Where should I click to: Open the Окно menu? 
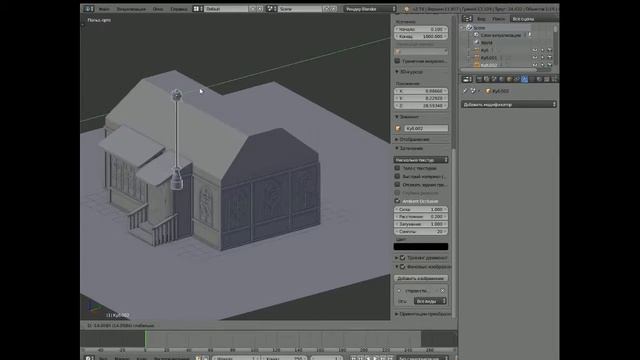(158, 9)
